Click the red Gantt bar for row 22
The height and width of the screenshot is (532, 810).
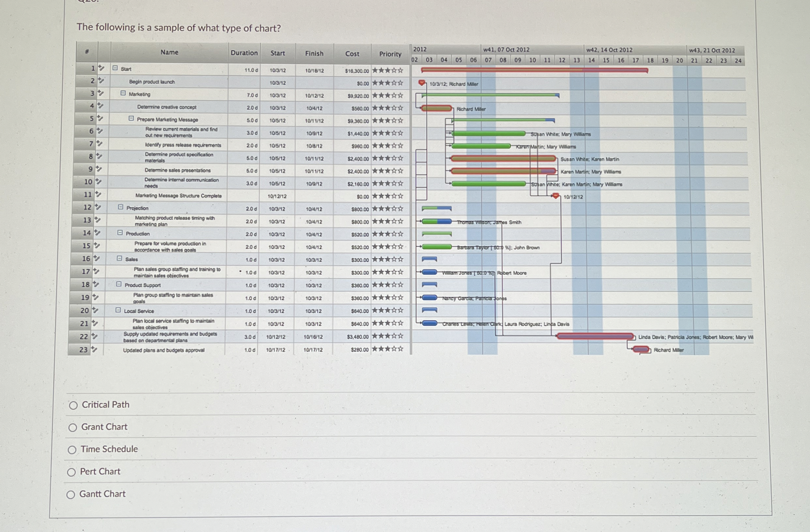595,336
